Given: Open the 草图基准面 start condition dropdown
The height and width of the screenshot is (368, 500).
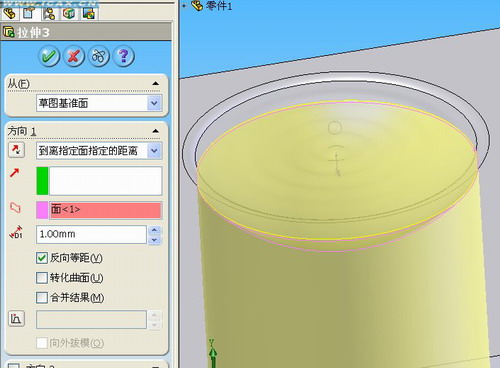Looking at the screenshot, I should pyautogui.click(x=99, y=103).
